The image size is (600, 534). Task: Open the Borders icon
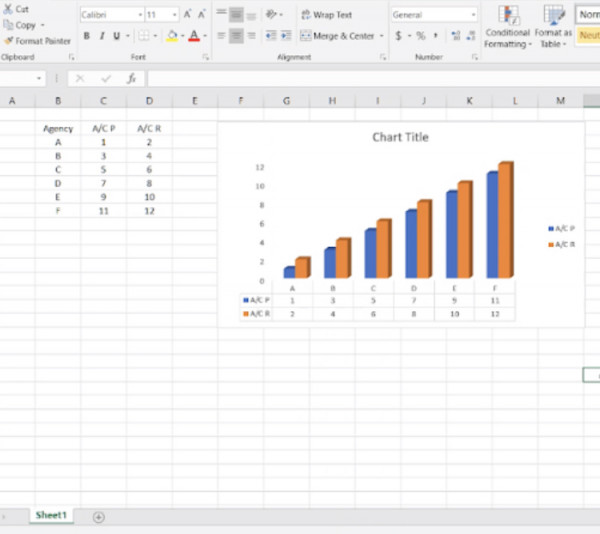(144, 36)
